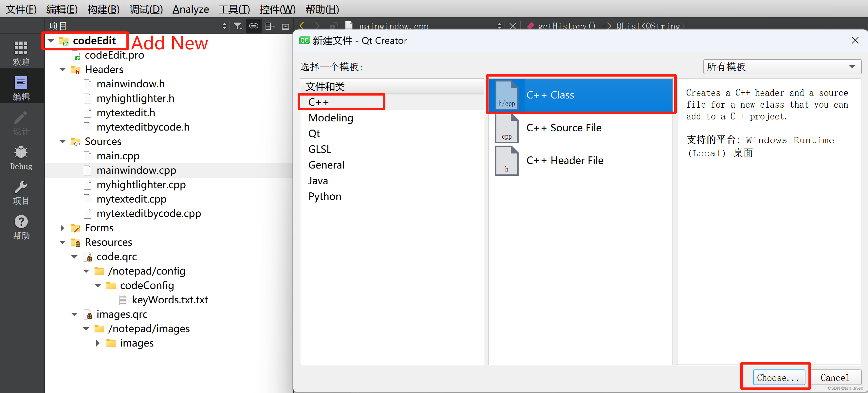Collapse the Sources folder
868x393 pixels.
click(x=62, y=141)
